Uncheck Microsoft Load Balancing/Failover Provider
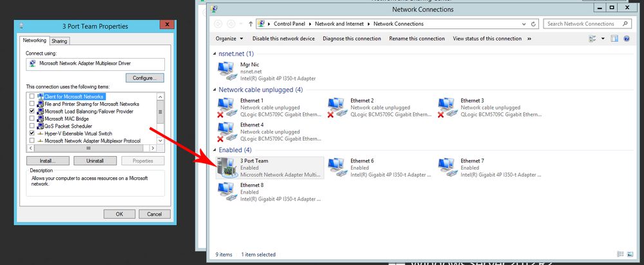Viewport: 644px width, 265px height. tap(32, 111)
